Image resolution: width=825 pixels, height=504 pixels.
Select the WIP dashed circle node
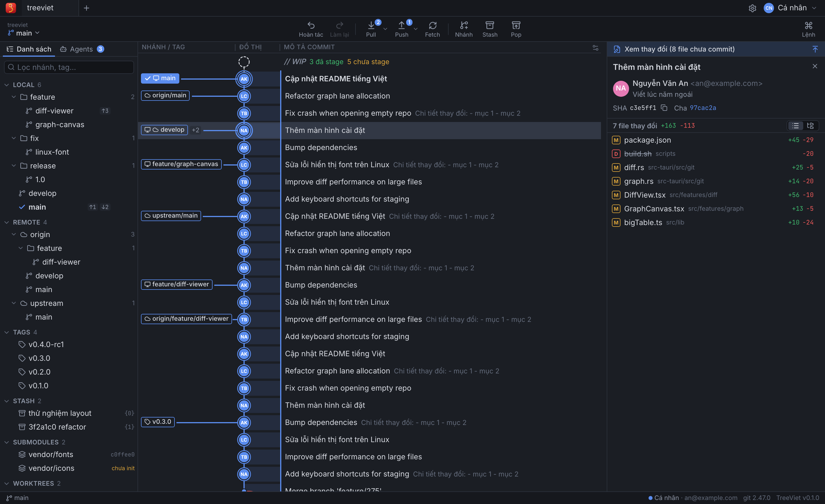[x=244, y=62]
